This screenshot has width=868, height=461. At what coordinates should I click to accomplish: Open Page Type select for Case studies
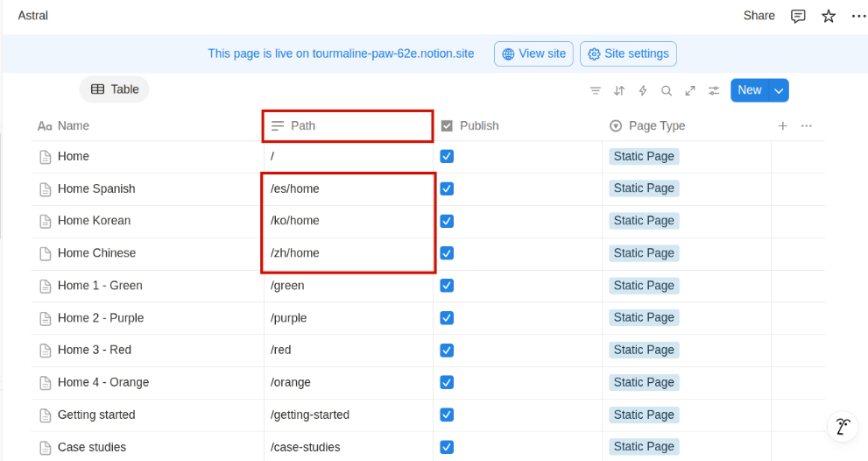[x=644, y=447]
